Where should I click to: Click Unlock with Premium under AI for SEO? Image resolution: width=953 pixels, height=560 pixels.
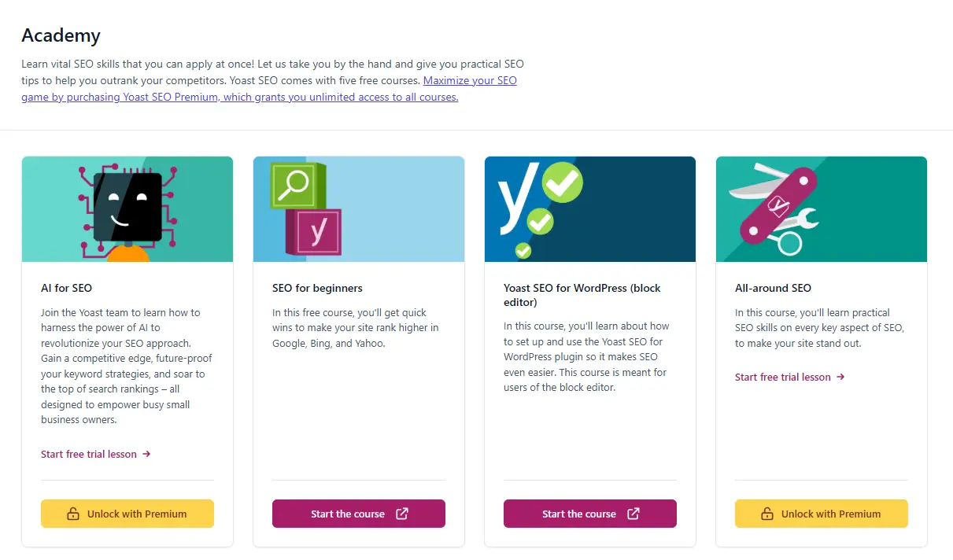tap(127, 513)
